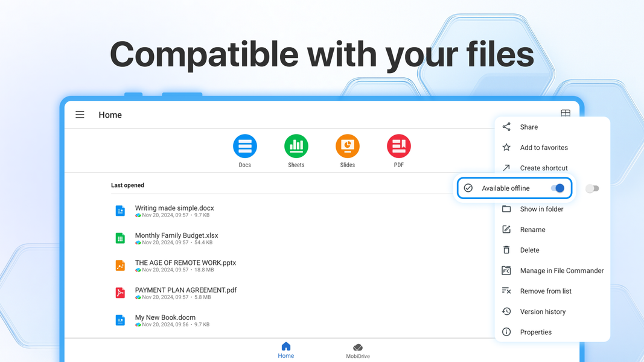The image size is (644, 362).
Task: Click the red PDF icon
Action: [398, 145]
